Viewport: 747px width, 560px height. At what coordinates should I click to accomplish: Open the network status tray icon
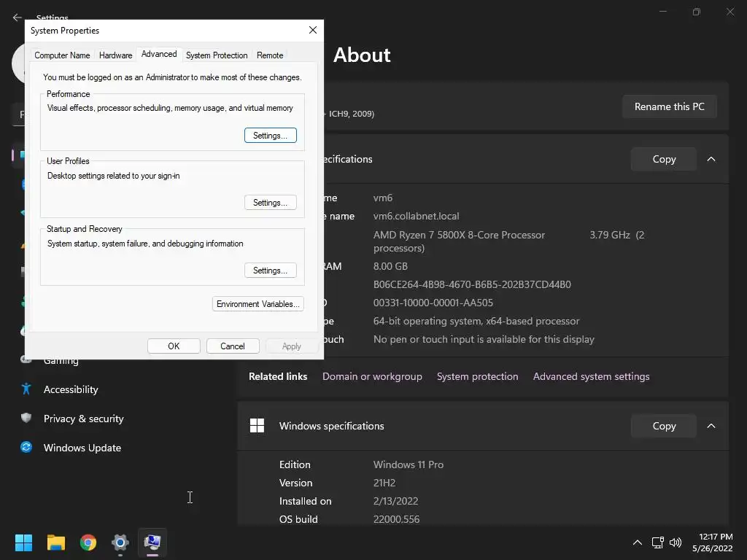coord(657,542)
